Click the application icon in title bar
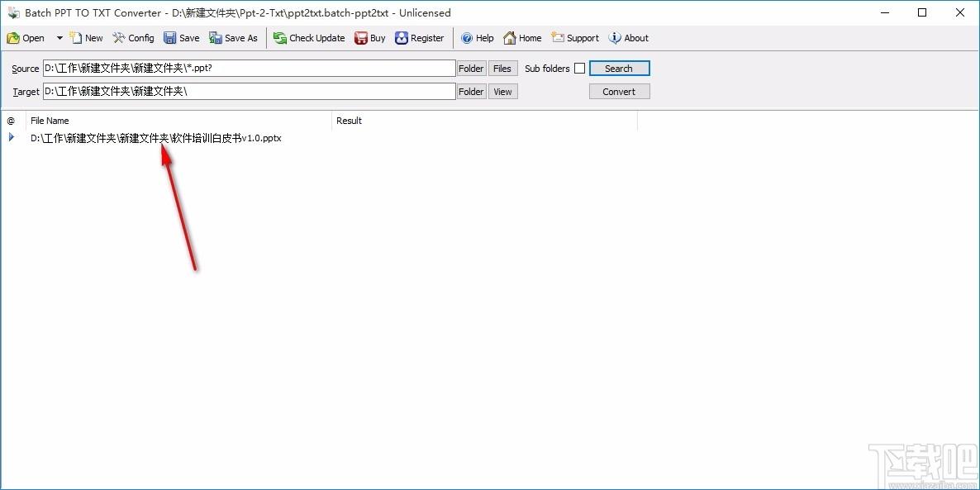 (x=13, y=12)
